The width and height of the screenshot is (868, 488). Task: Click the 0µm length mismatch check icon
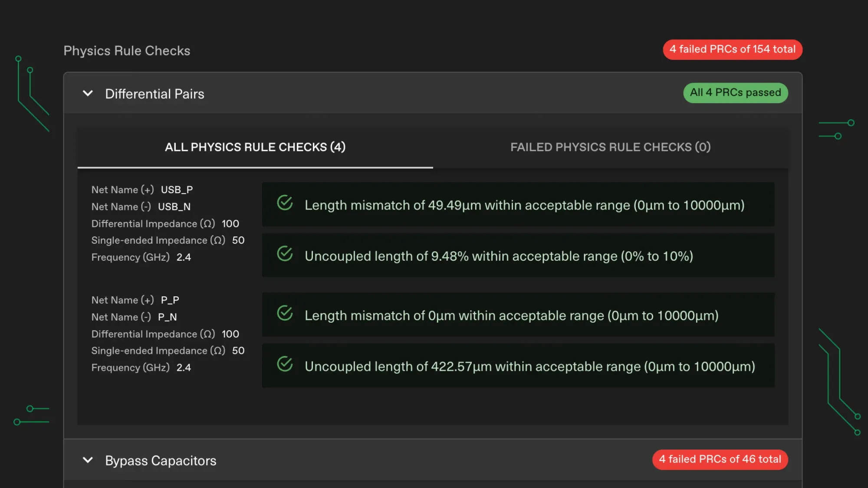click(x=285, y=313)
